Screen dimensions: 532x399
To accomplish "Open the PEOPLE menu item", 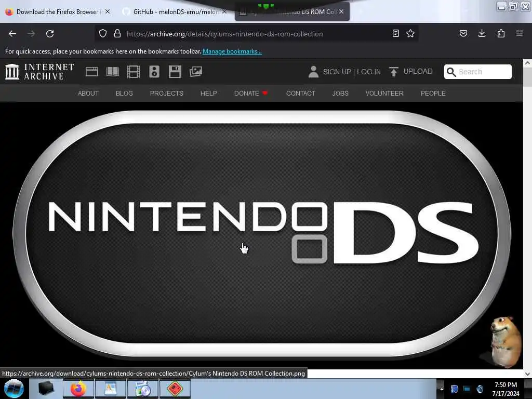I will click(x=433, y=94).
